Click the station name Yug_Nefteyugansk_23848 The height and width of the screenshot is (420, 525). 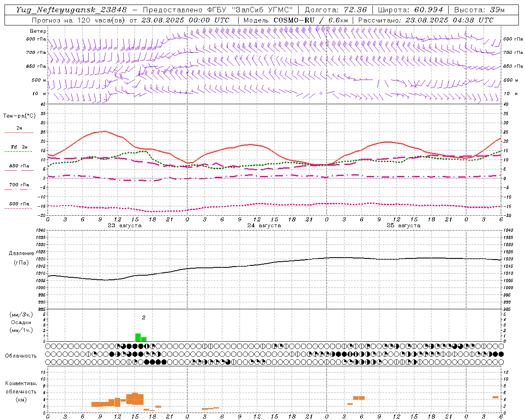click(71, 10)
